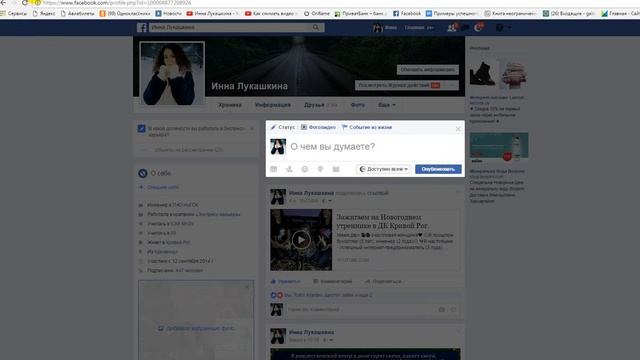Click the mineral water advertisement image
Image resolution: width=640 pixels, height=360 pixels.
(499, 147)
